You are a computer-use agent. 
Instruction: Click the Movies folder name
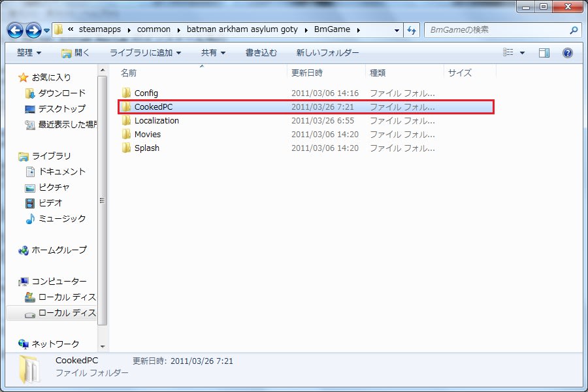pos(148,135)
